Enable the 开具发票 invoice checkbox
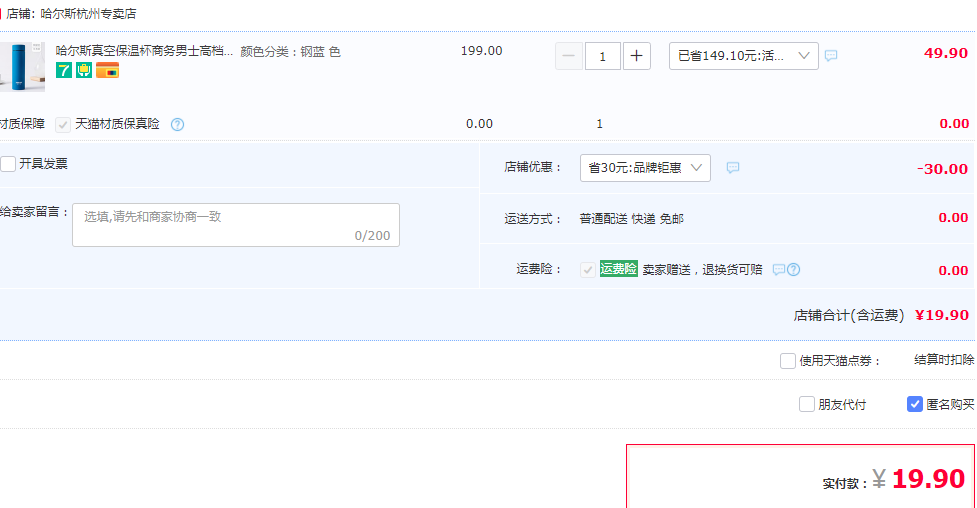 8,164
